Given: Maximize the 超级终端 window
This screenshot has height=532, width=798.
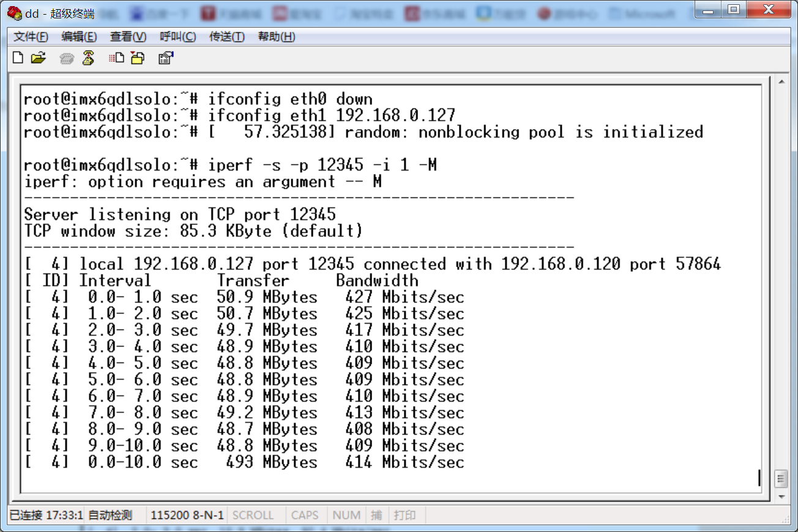Looking at the screenshot, I should [734, 9].
